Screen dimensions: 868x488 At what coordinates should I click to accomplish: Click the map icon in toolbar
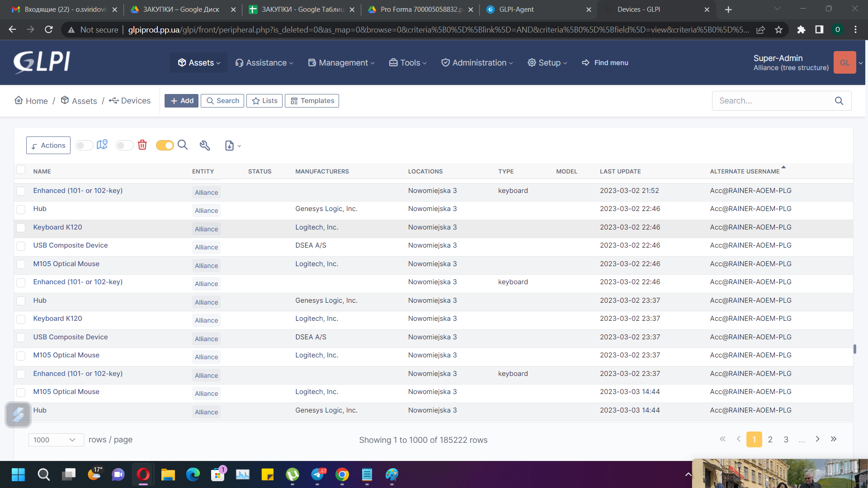point(102,145)
